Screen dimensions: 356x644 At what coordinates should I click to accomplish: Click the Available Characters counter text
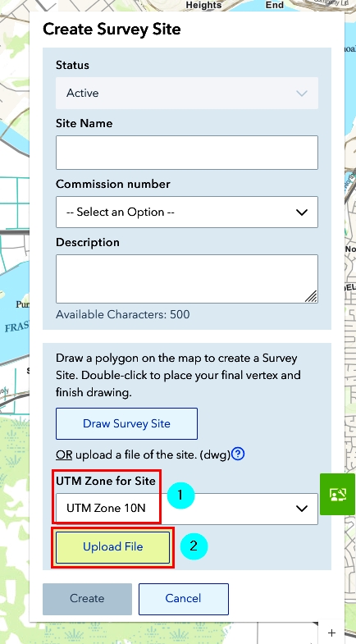pyautogui.click(x=123, y=314)
